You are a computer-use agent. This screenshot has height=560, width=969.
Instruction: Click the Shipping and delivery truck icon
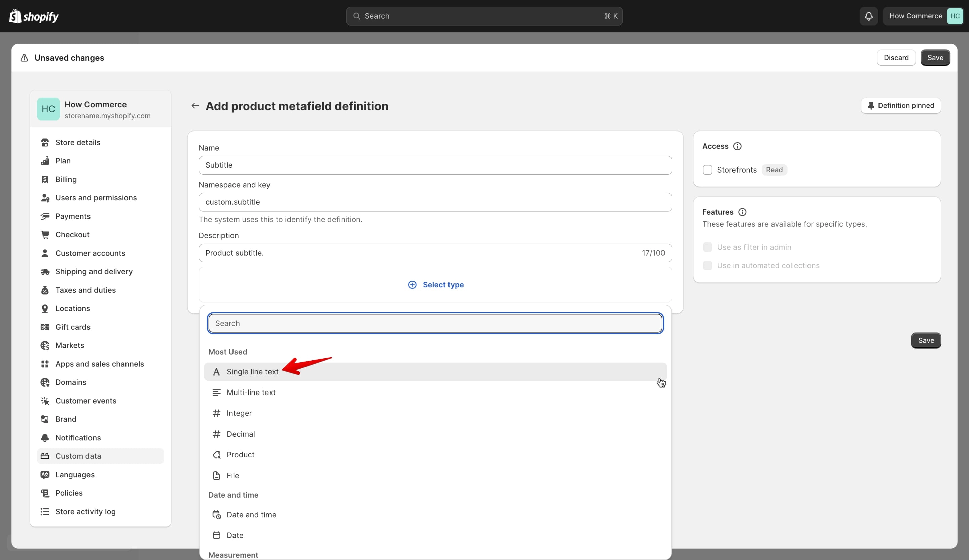coord(45,271)
